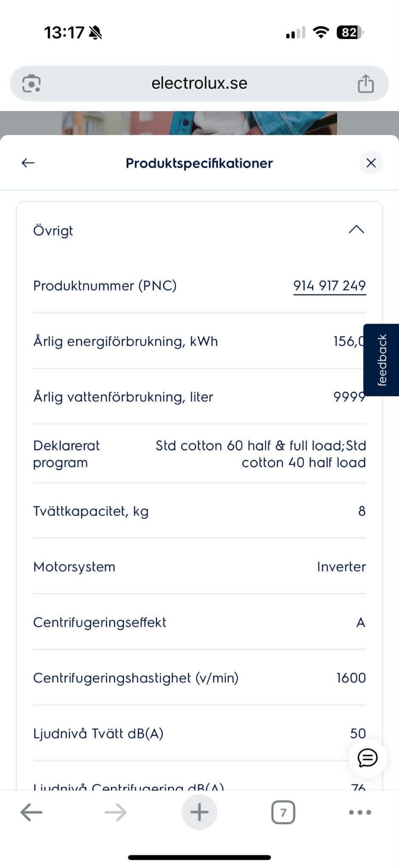Tap the browser share icon
399x868 pixels.
[366, 83]
